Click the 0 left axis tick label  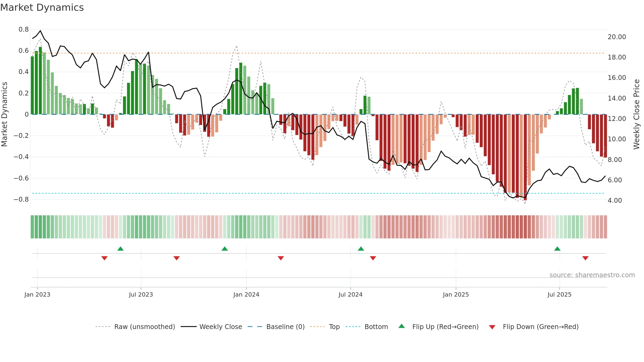(27, 114)
